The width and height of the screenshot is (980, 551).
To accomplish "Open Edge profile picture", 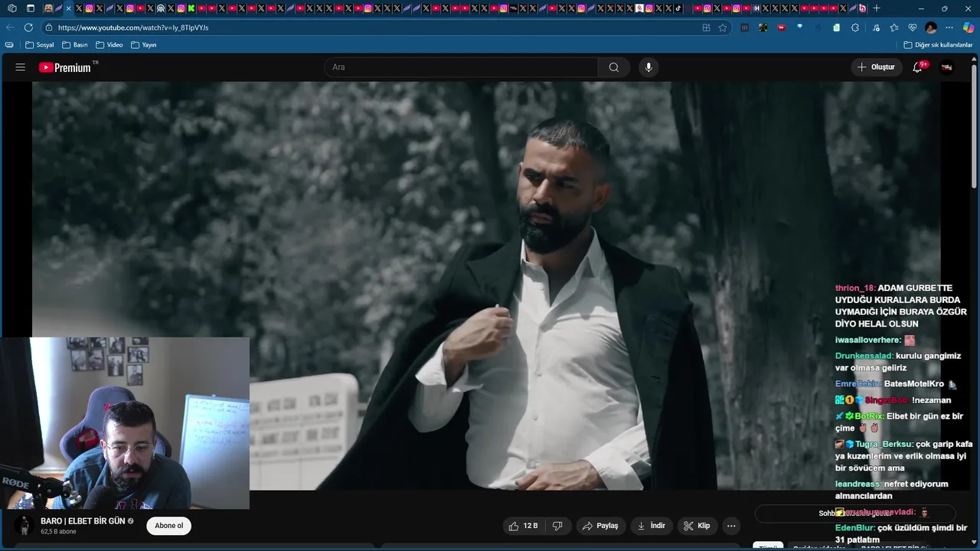I will click(931, 28).
